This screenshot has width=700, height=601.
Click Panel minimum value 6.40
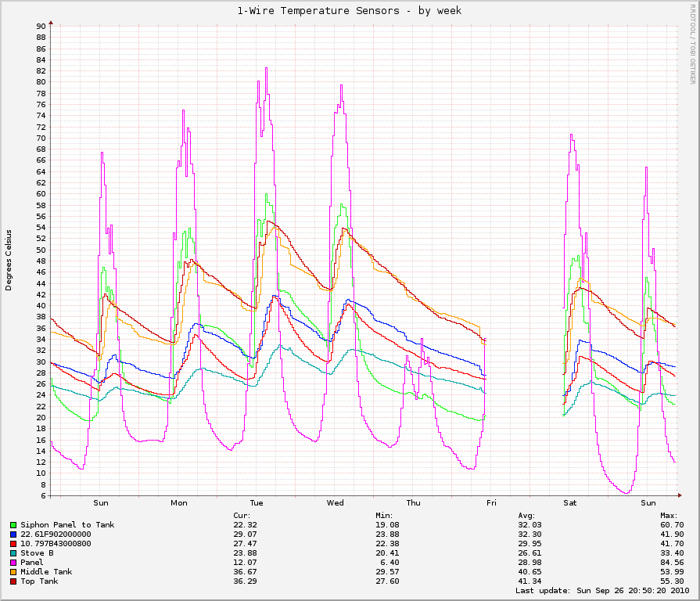pyautogui.click(x=390, y=563)
